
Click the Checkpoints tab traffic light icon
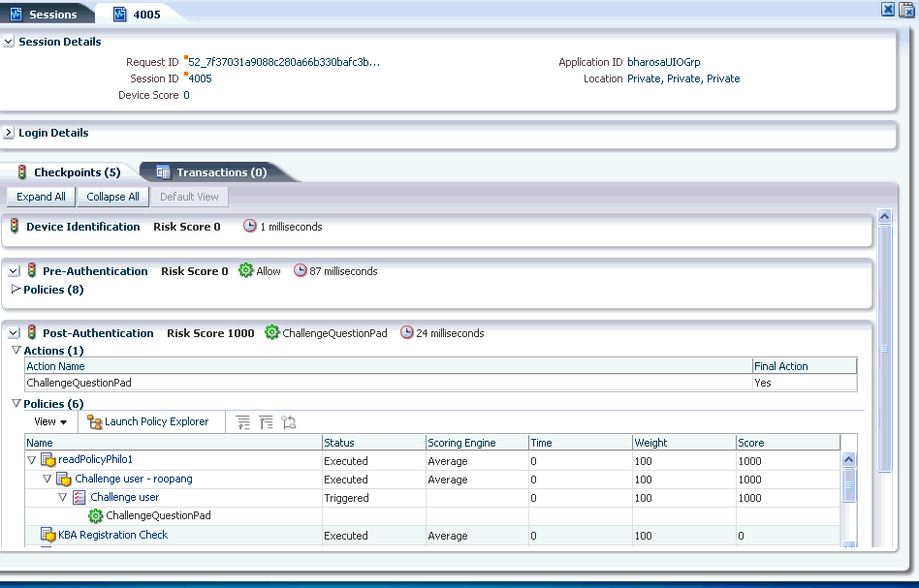[x=22, y=172]
